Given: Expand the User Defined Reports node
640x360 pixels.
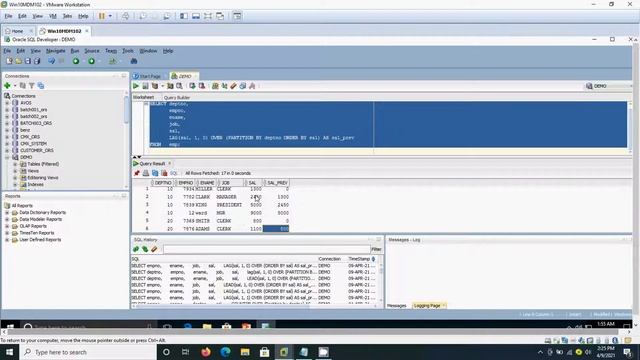Looking at the screenshot, I should click(7, 240).
